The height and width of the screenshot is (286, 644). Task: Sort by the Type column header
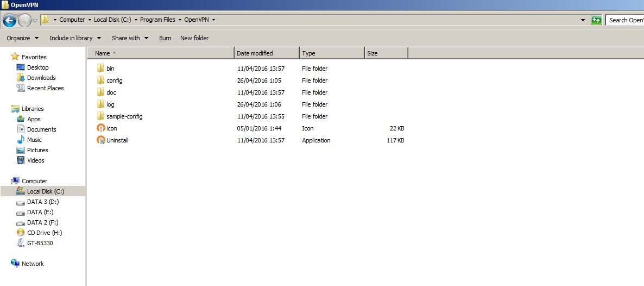pyautogui.click(x=332, y=53)
